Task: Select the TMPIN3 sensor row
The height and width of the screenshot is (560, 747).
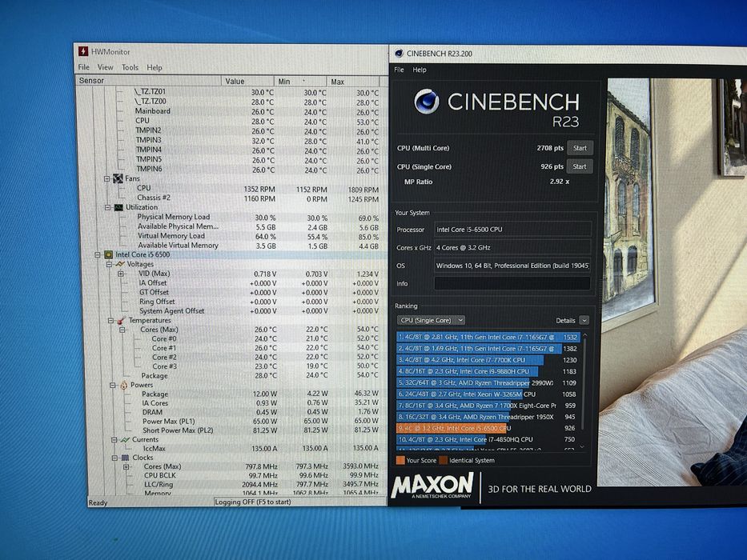Action: tap(232, 141)
